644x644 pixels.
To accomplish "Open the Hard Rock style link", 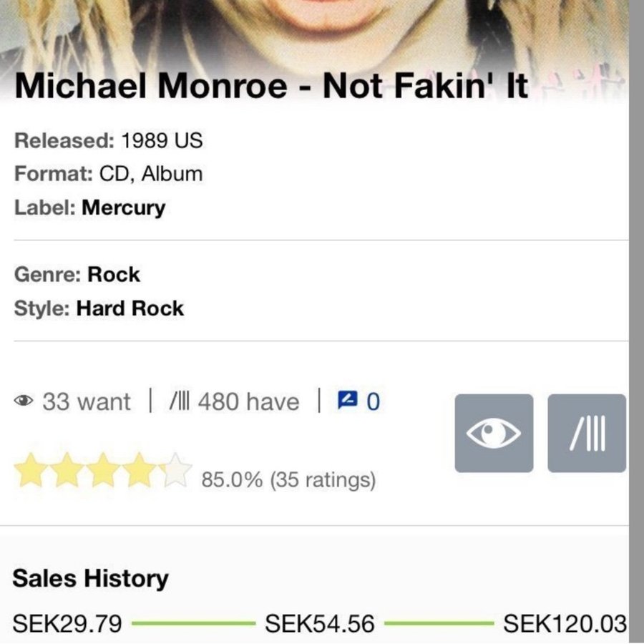I will (130, 308).
